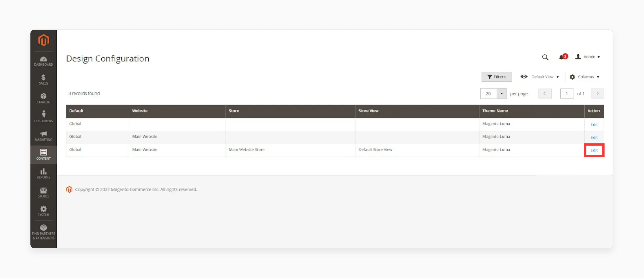Select the Customers sidebar icon
This screenshot has height=278, width=644.
pos(44,116)
